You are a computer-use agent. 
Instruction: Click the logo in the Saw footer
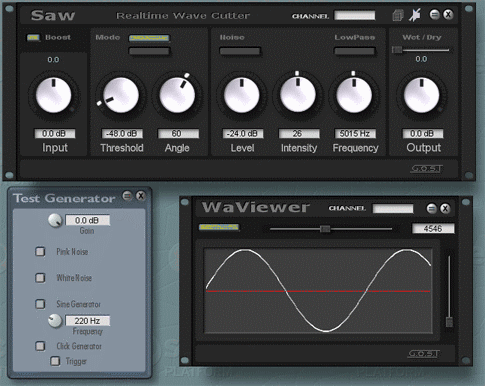pos(426,169)
